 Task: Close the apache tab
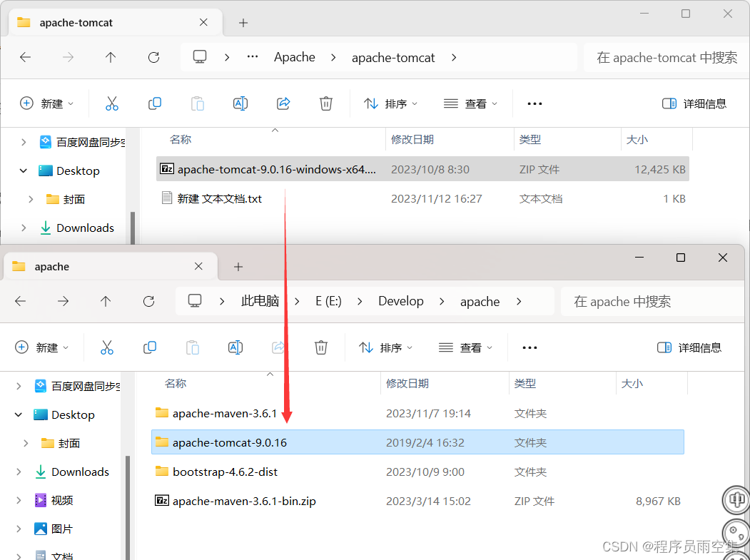click(x=198, y=266)
